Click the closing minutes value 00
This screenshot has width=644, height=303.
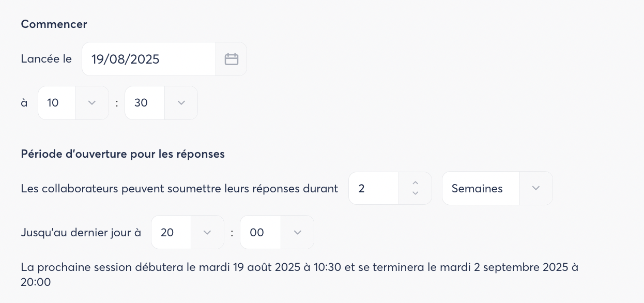coord(260,233)
